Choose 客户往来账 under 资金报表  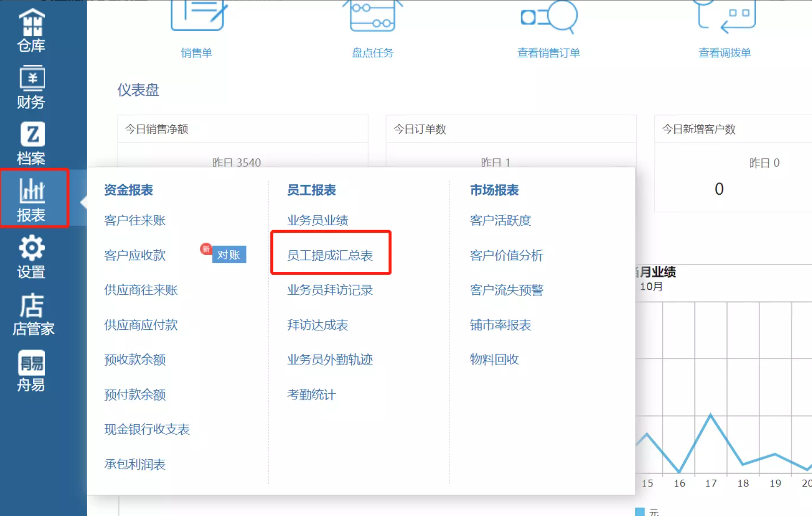coord(135,220)
